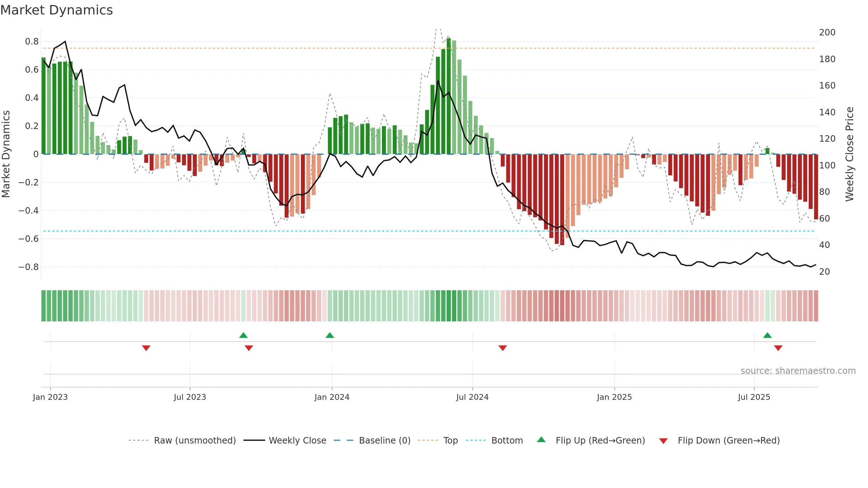Viewport: 868px width, 488px height.
Task: Click the 200 price-axis tick label
Action: 827,33
